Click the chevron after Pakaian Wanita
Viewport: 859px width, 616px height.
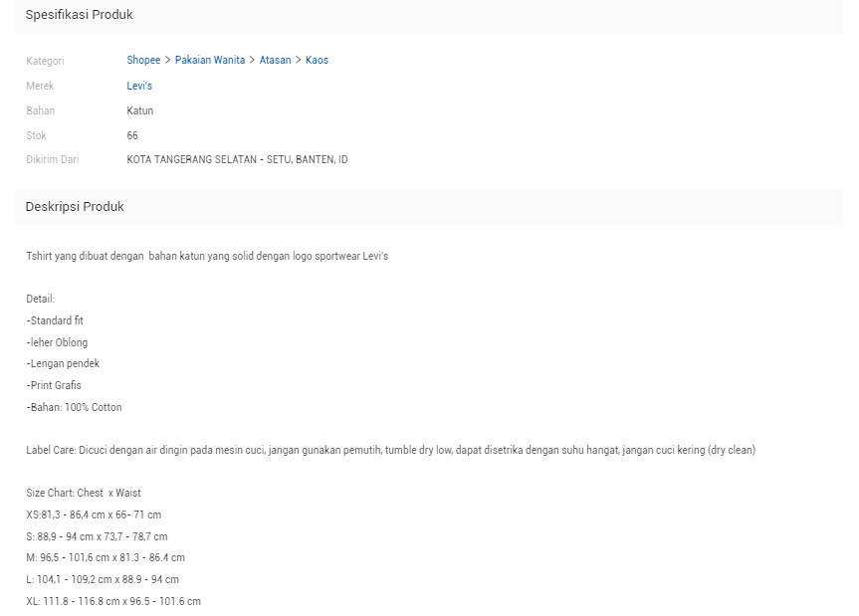pyautogui.click(x=253, y=61)
